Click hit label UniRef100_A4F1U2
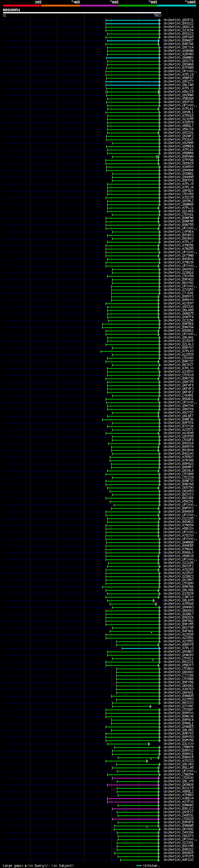This screenshot has height=868, width=199. pos(178,860)
